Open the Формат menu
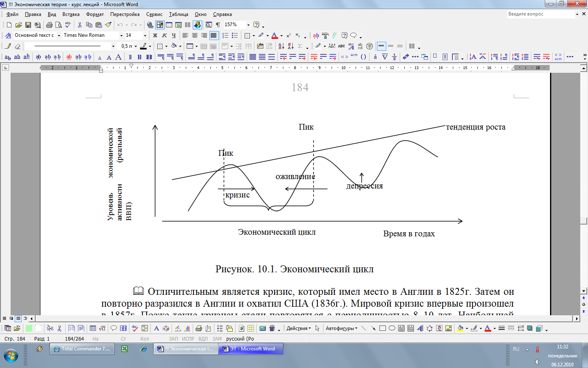This screenshot has height=368, width=588. pyautogui.click(x=95, y=14)
